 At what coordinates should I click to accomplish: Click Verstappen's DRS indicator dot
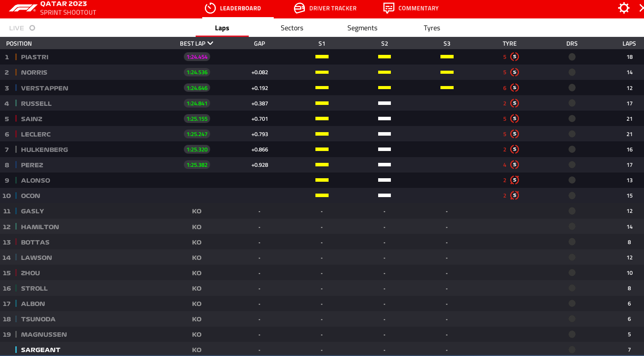572,88
